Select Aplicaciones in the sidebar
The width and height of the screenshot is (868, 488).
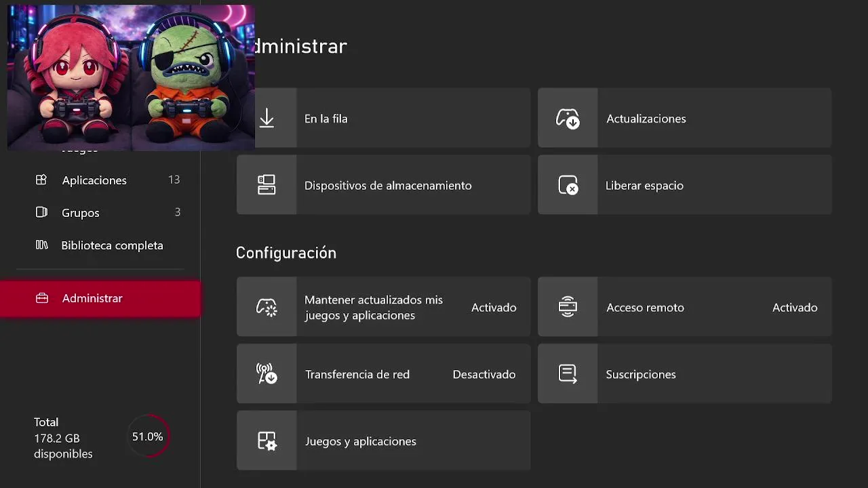point(94,180)
